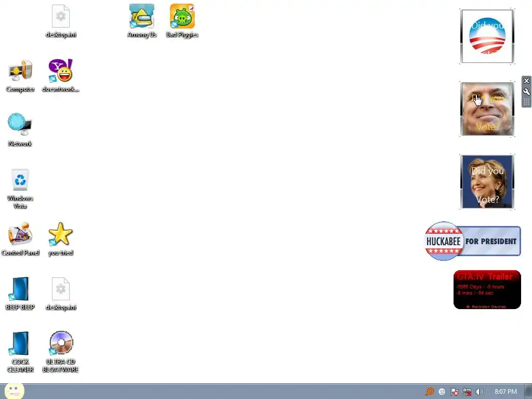
Task: Click the smiley face Start button
Action: click(x=14, y=391)
